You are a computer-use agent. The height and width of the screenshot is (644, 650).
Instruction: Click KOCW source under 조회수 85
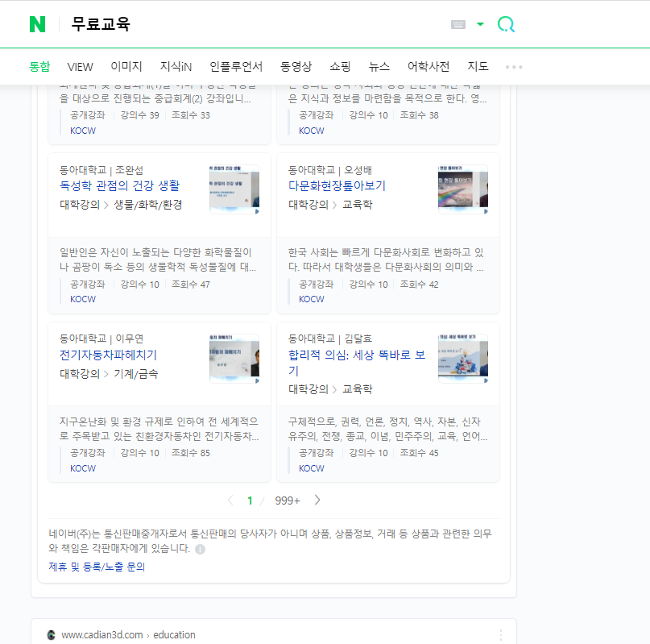(x=83, y=468)
